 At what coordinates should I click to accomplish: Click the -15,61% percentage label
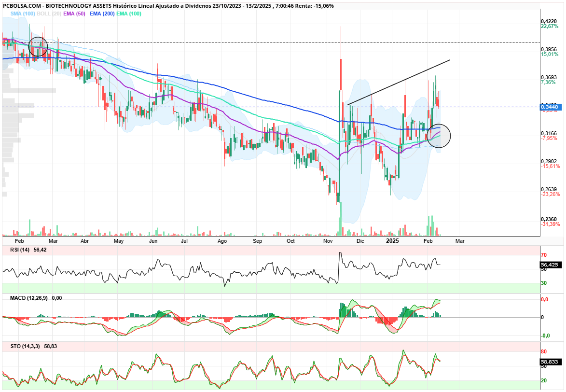pos(551,166)
